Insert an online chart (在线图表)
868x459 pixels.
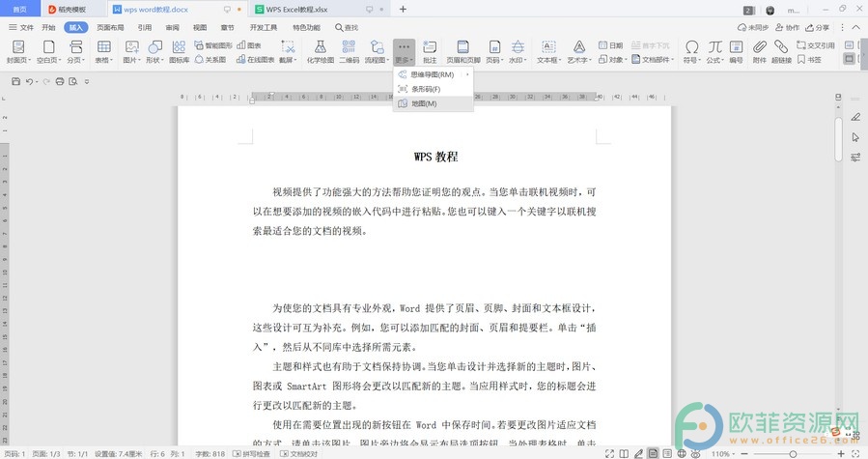point(255,59)
